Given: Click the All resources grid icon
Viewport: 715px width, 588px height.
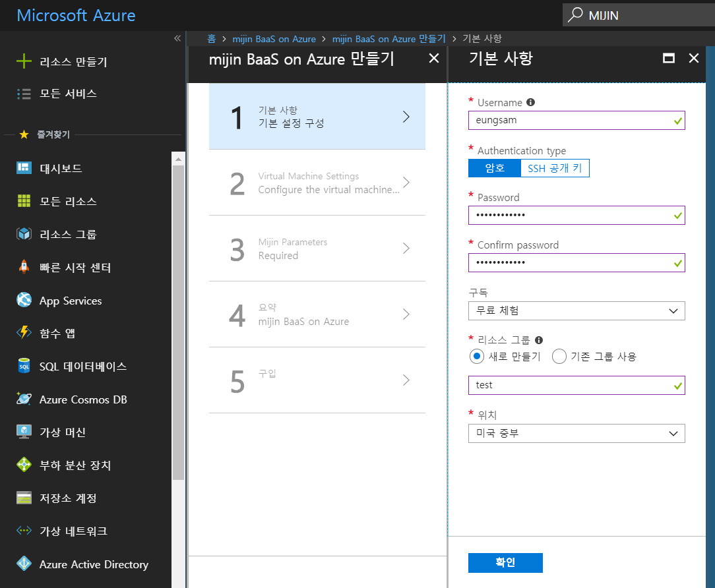Looking at the screenshot, I should (x=24, y=201).
